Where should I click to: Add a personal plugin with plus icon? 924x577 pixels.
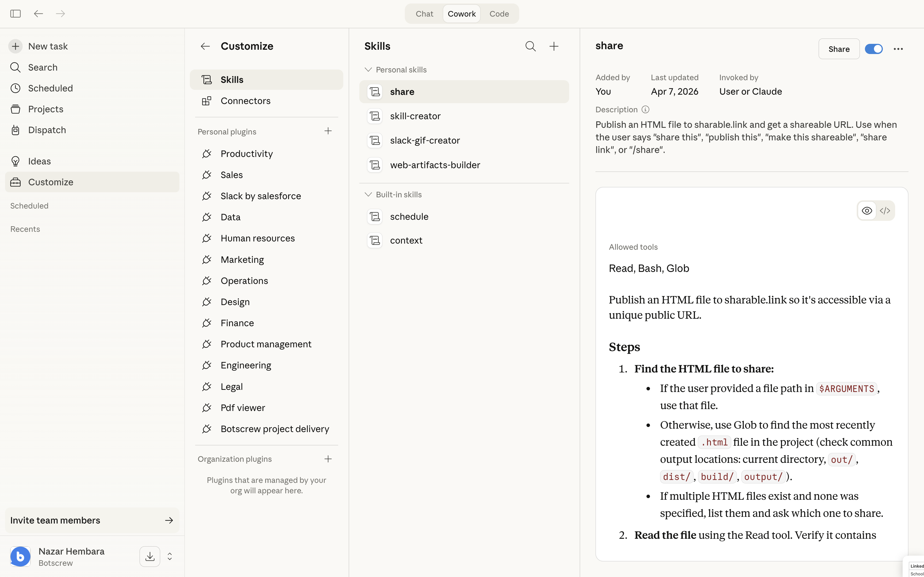(328, 131)
